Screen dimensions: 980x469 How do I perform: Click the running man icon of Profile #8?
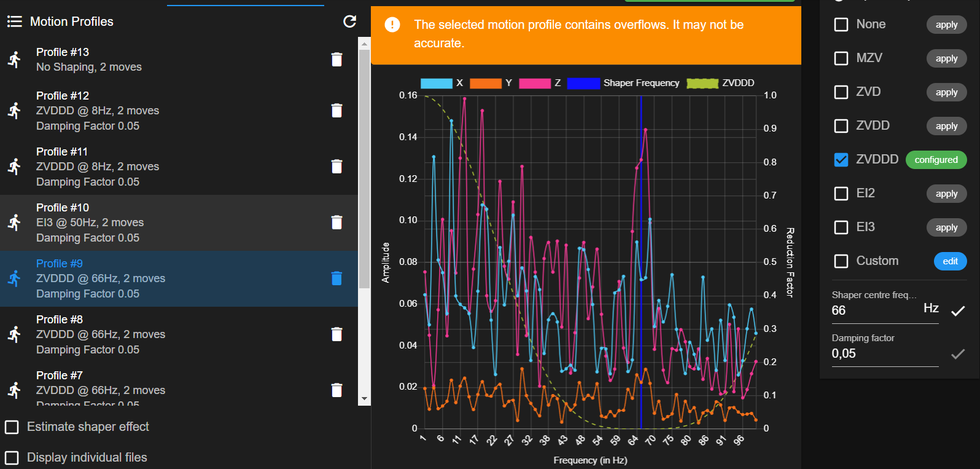(15, 334)
